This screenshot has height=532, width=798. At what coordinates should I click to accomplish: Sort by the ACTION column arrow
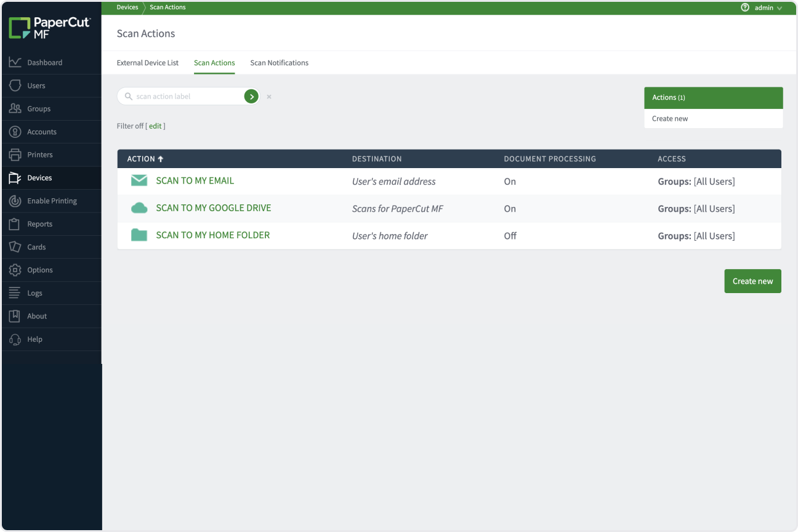coord(161,159)
